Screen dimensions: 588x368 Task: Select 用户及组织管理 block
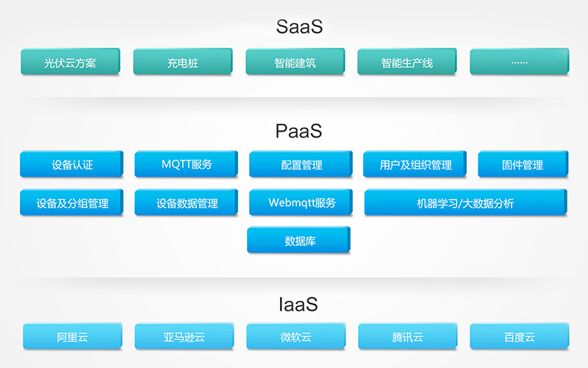coord(415,165)
